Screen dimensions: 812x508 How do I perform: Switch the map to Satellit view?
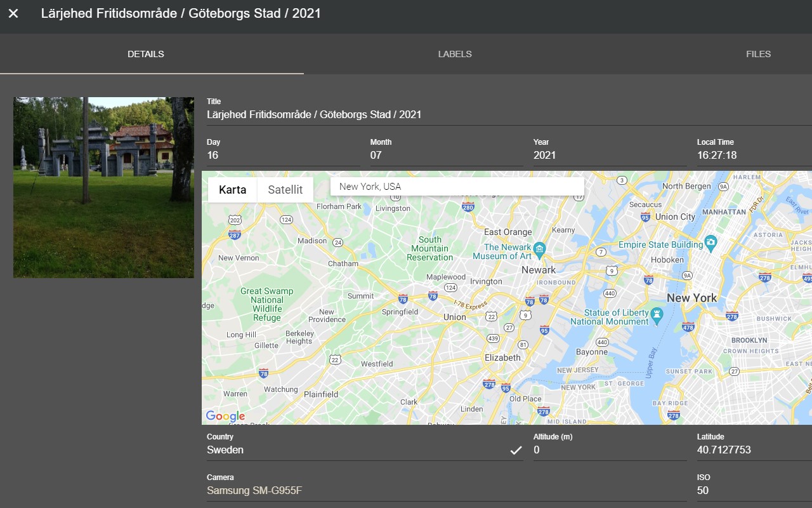coord(285,189)
